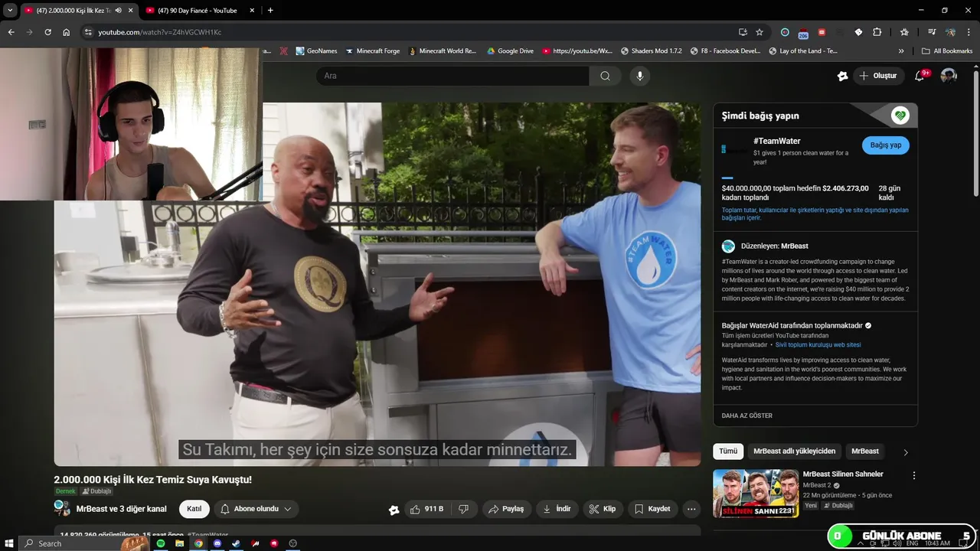Like the video with thumbs-up 911 B
The height and width of the screenshot is (551, 980).
426,509
